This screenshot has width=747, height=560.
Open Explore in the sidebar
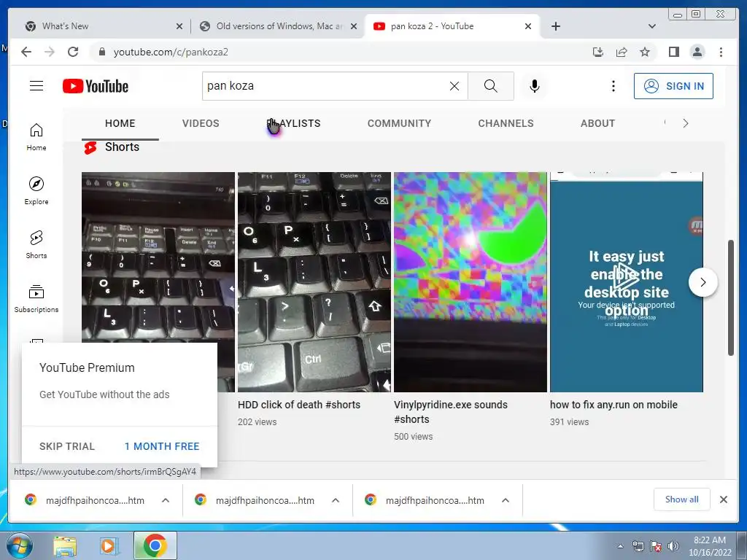click(x=36, y=191)
